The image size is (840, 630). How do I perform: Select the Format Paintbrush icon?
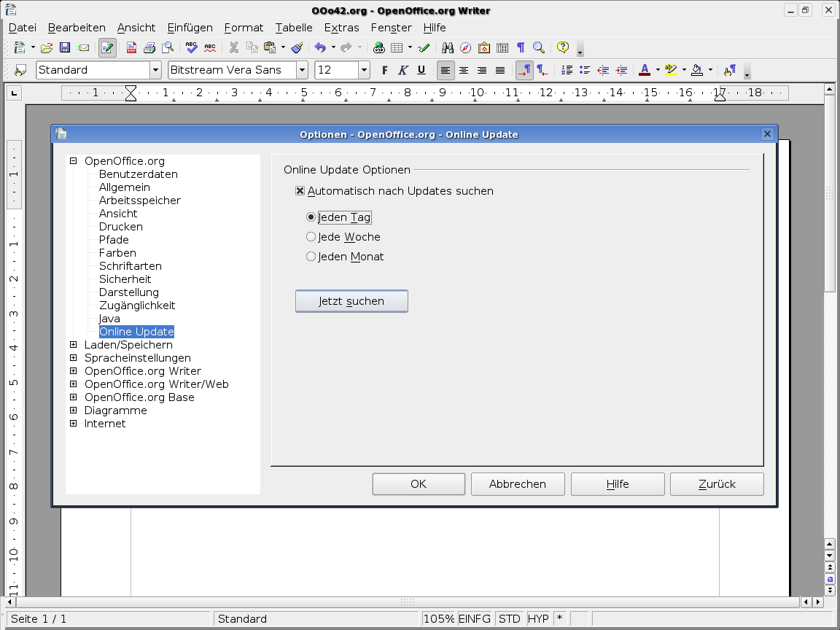tap(297, 47)
